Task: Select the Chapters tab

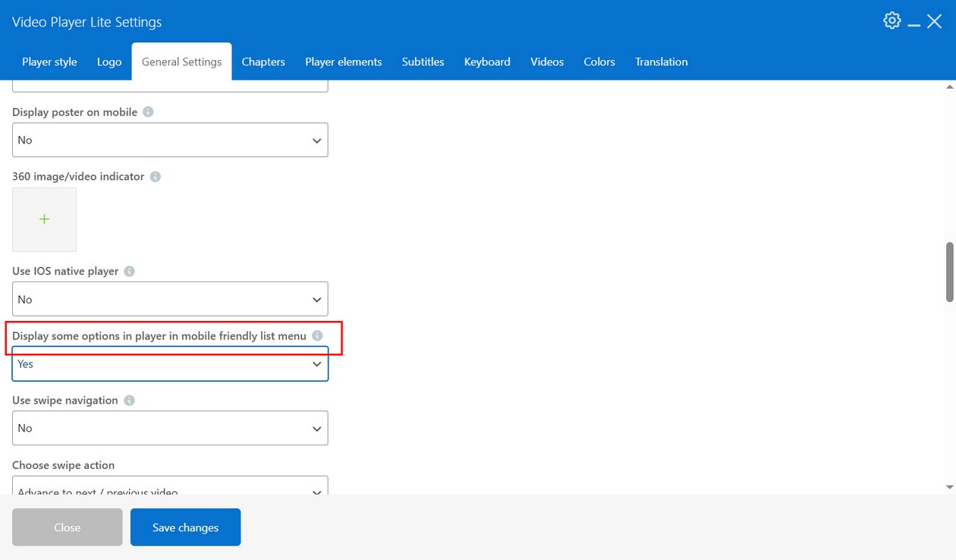Action: (263, 62)
